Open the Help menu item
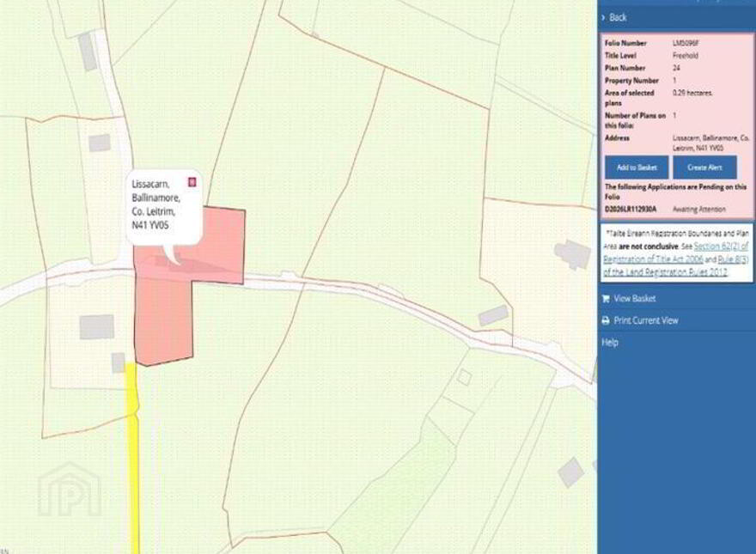This screenshot has width=756, height=554. (x=609, y=343)
